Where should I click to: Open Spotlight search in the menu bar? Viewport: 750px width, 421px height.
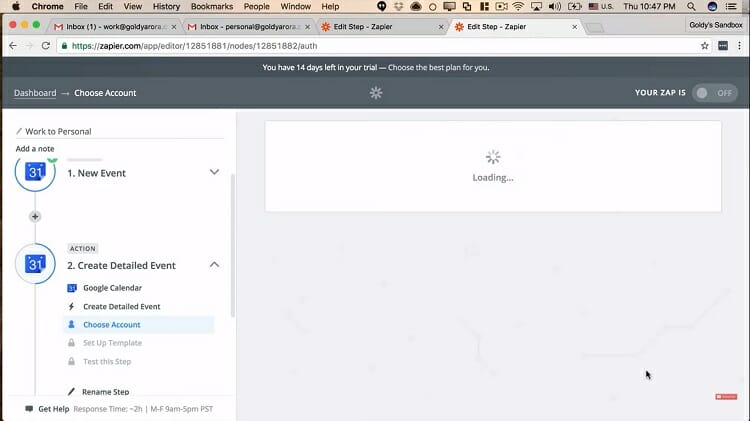click(x=691, y=6)
